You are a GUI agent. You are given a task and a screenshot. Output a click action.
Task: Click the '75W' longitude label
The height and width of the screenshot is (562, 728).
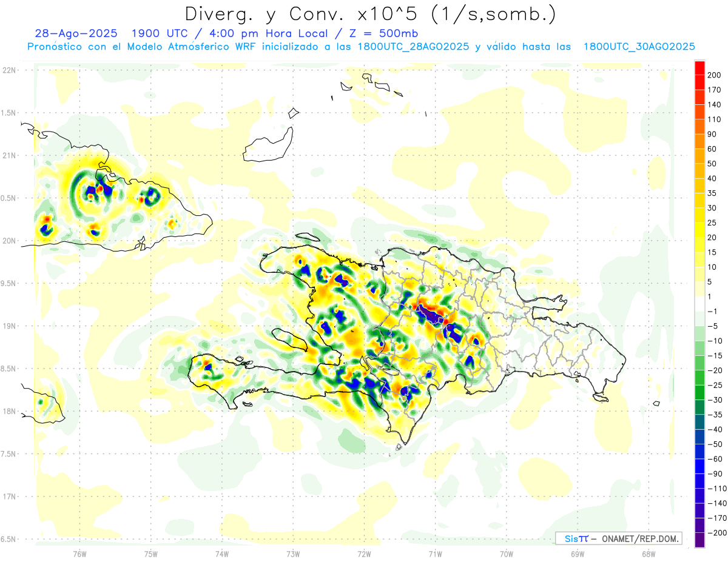click(151, 554)
